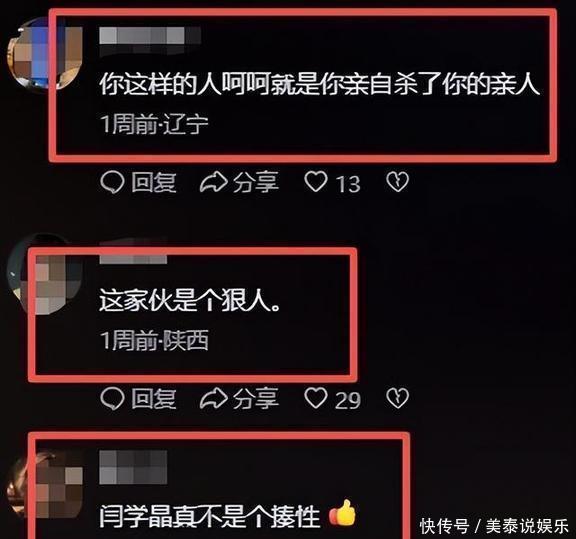The image size is (576, 539).
Task: Click the reply bubble icon under the Liaoning comment
Action: point(112,182)
